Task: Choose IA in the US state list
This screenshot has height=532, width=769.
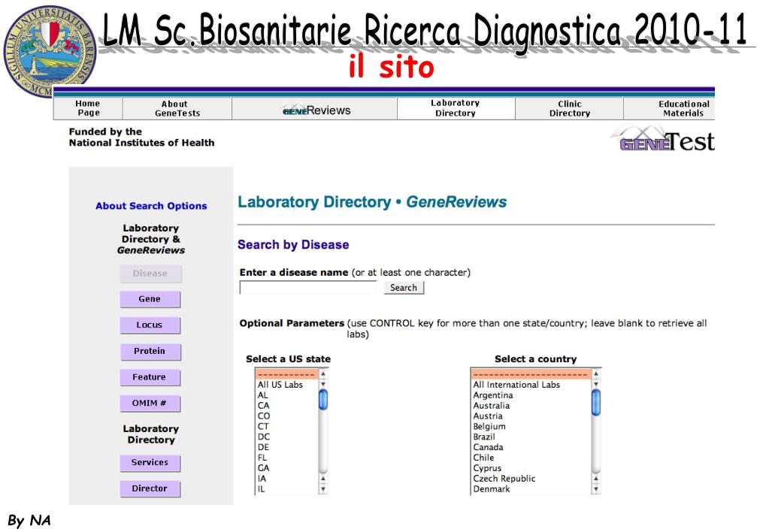Action: pos(287,479)
